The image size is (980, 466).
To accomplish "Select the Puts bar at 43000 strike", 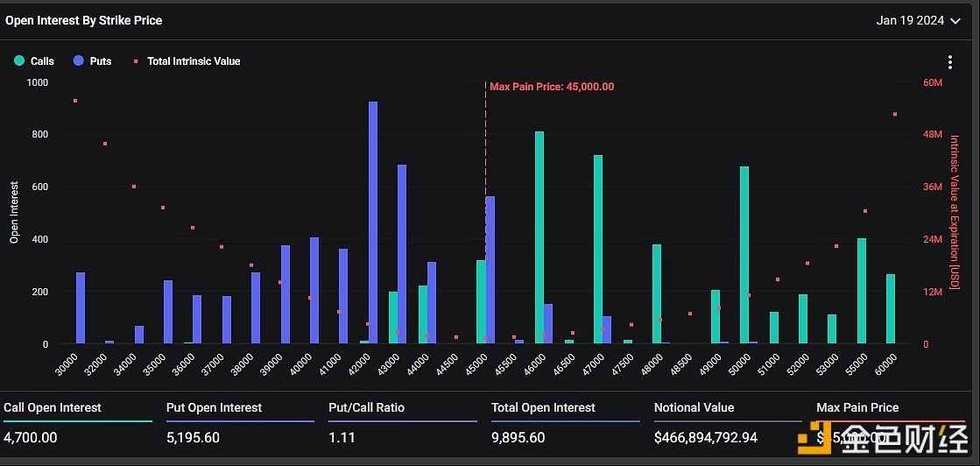I will tap(402, 254).
